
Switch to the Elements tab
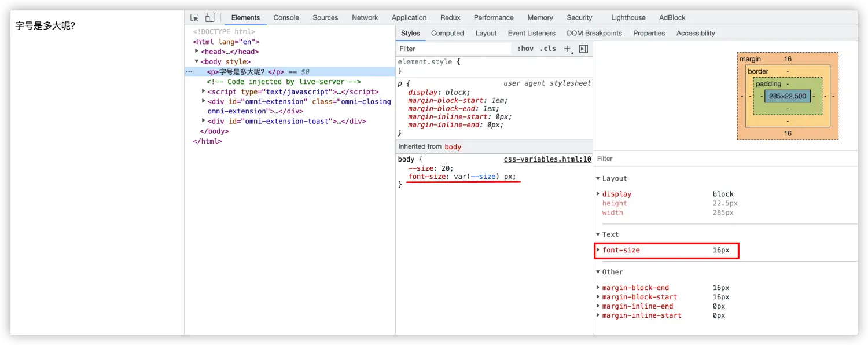(x=245, y=17)
